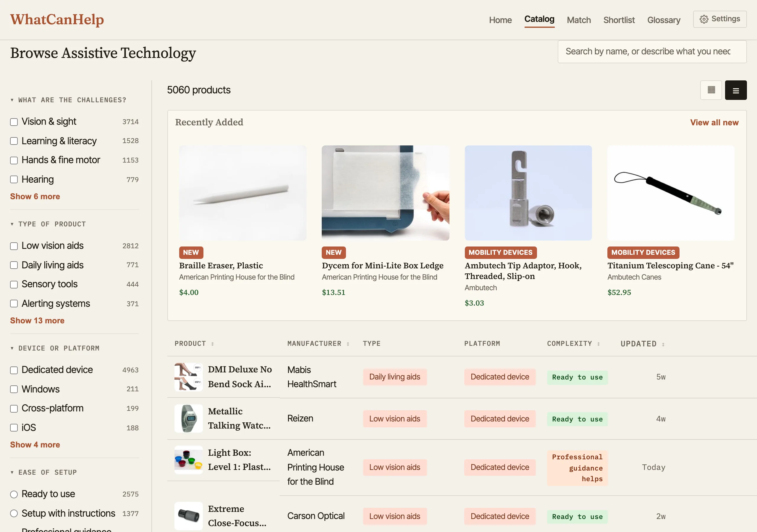Switch to grid view layout
This screenshot has width=757, height=532.
tap(711, 90)
